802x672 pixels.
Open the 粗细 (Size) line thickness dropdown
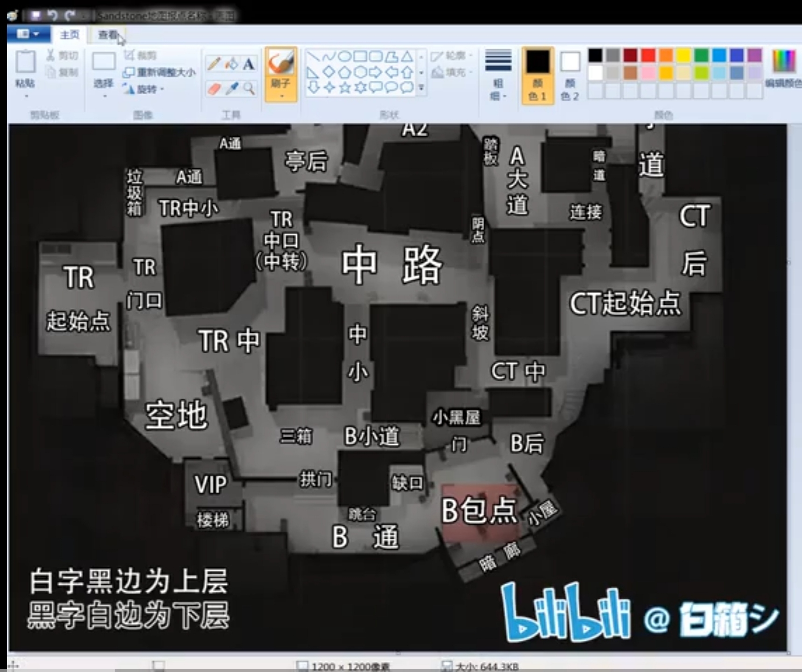[x=498, y=75]
